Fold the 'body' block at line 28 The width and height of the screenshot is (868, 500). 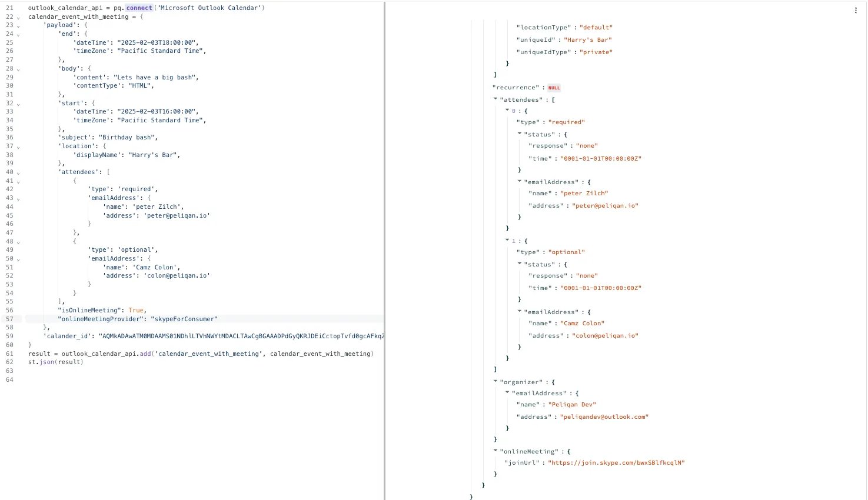point(18,69)
